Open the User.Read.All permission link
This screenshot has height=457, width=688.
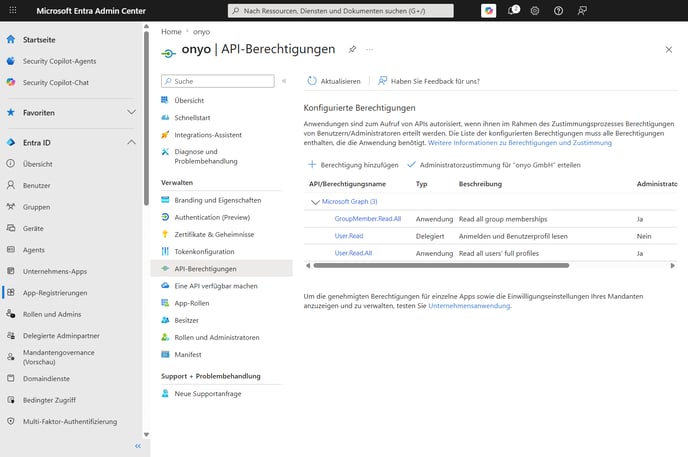(353, 253)
